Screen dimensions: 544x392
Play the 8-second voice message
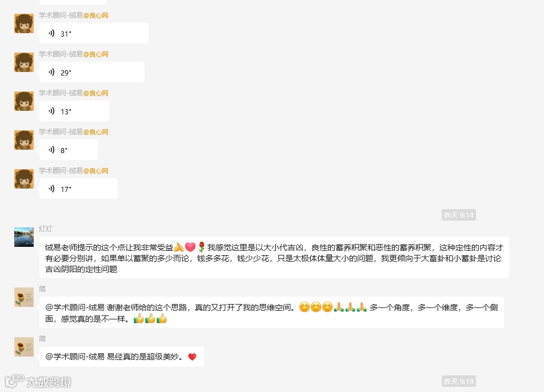pyautogui.click(x=69, y=150)
